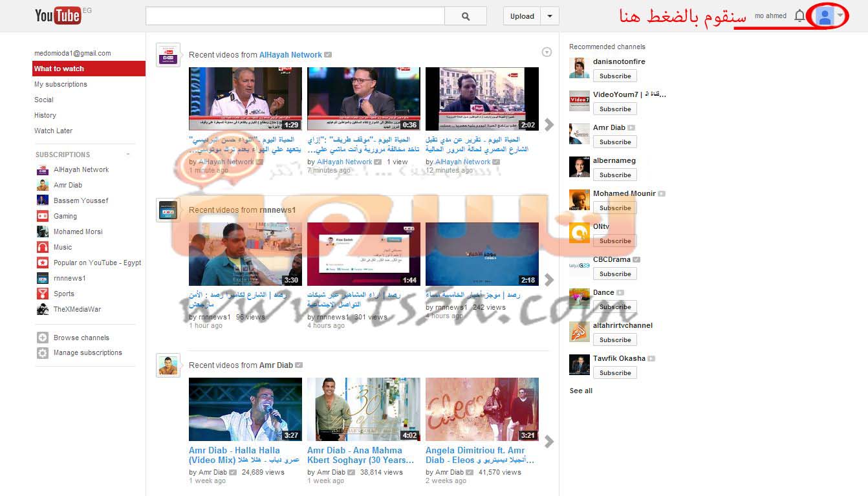
Task: Click medomioda1@gmail.com account text
Action: 72,53
